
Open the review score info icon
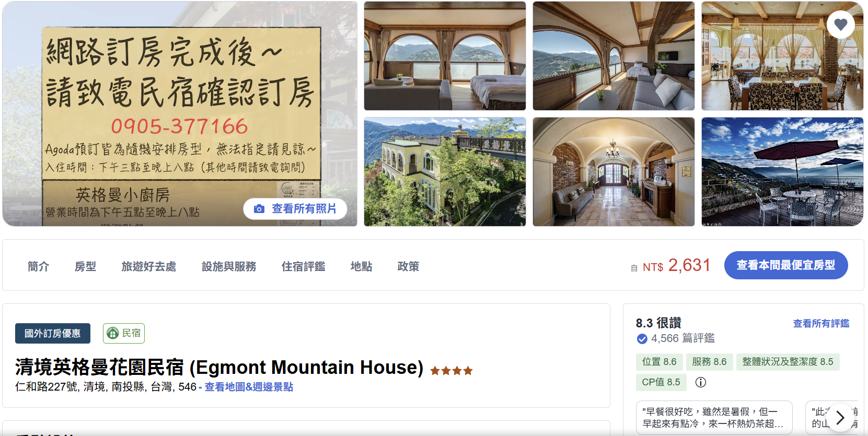coord(701,382)
